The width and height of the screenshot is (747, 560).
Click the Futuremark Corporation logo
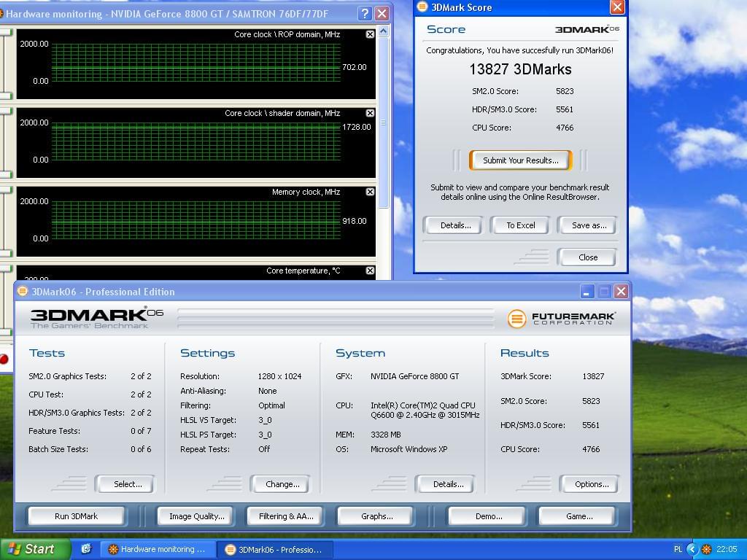click(561, 318)
